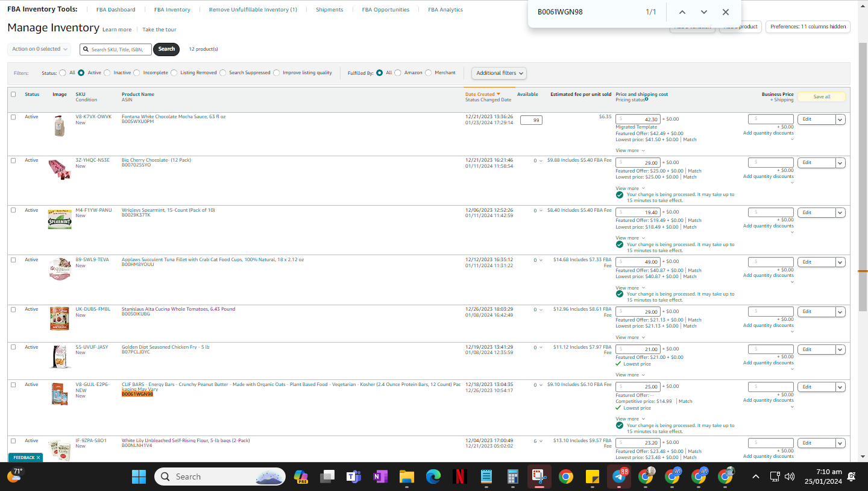Open Calculator from the taskbar
This screenshot has height=491, width=868.
pos(513,477)
